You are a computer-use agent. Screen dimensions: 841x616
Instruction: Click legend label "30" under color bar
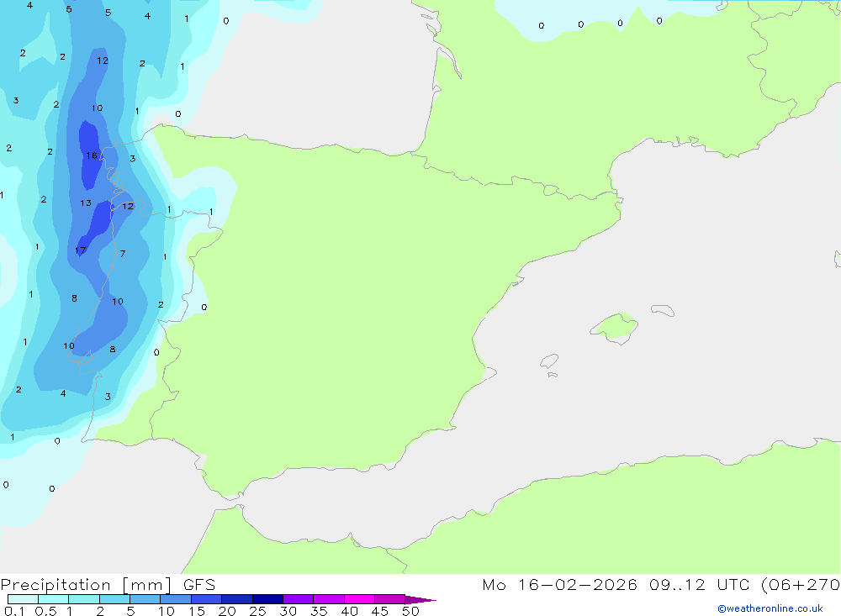[x=288, y=611]
